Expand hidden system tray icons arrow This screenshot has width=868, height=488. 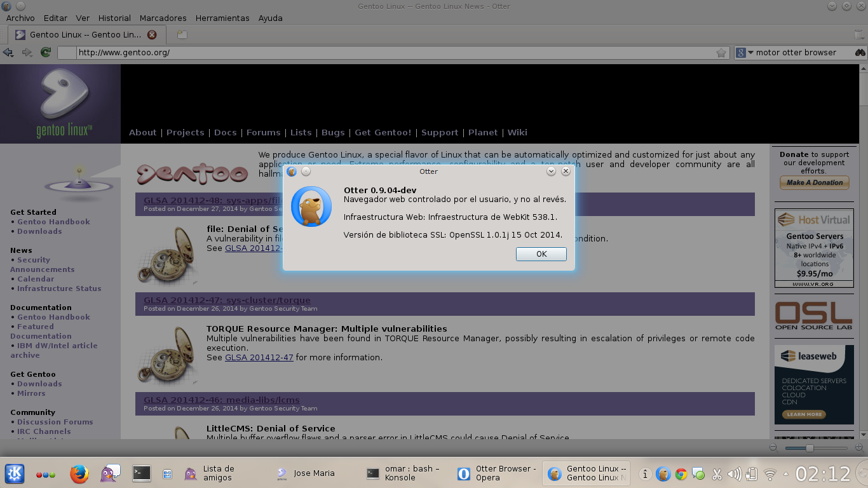pyautogui.click(x=786, y=474)
